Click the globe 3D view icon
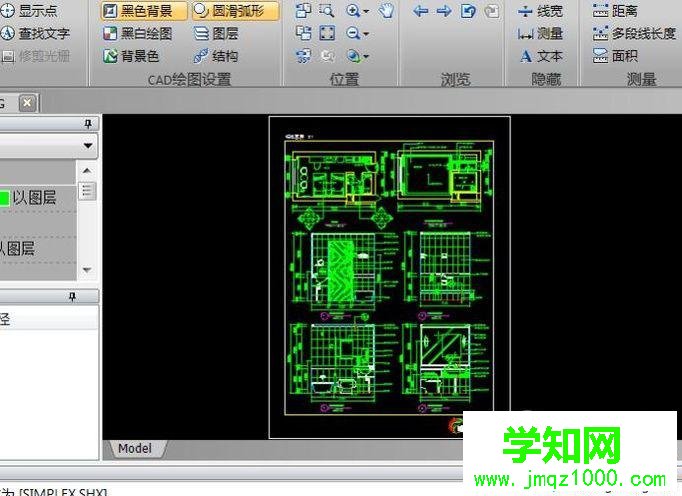This screenshot has width=682, height=496. [354, 56]
